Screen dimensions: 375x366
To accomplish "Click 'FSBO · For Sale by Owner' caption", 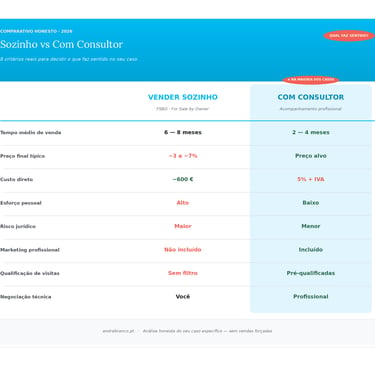I will click(183, 109).
